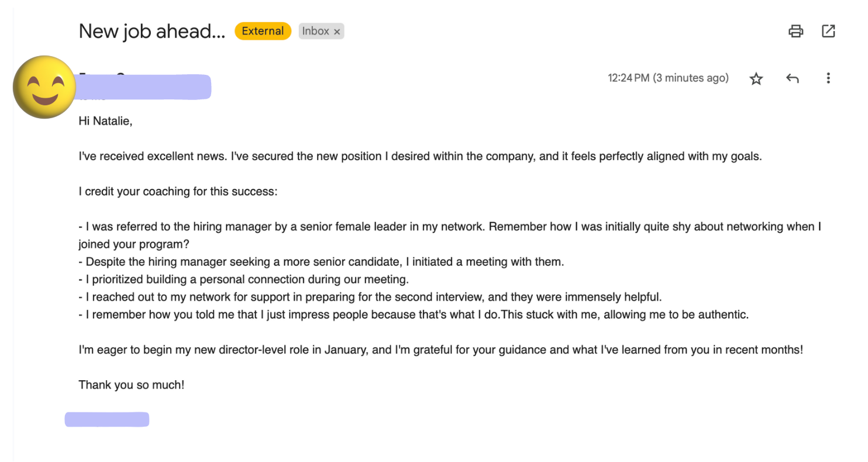
Task: Remove the Inbox label with x
Action: pos(337,32)
